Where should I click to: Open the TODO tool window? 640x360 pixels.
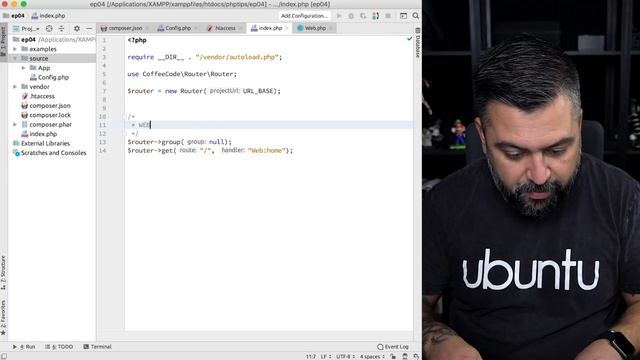[x=59, y=347]
